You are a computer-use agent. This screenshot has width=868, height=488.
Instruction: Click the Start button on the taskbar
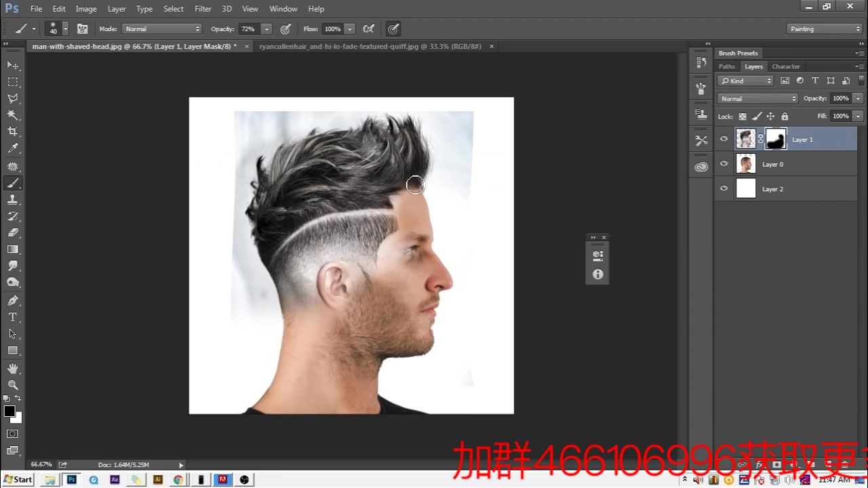click(17, 480)
